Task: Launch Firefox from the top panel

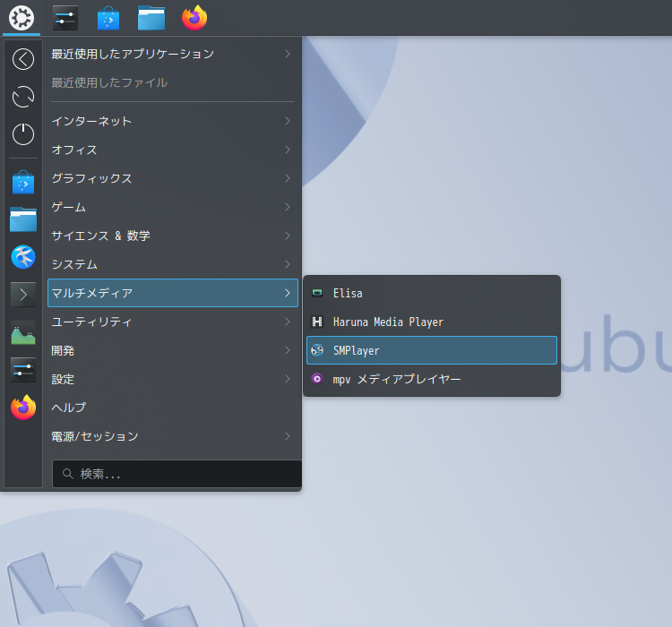Action: pos(194,18)
